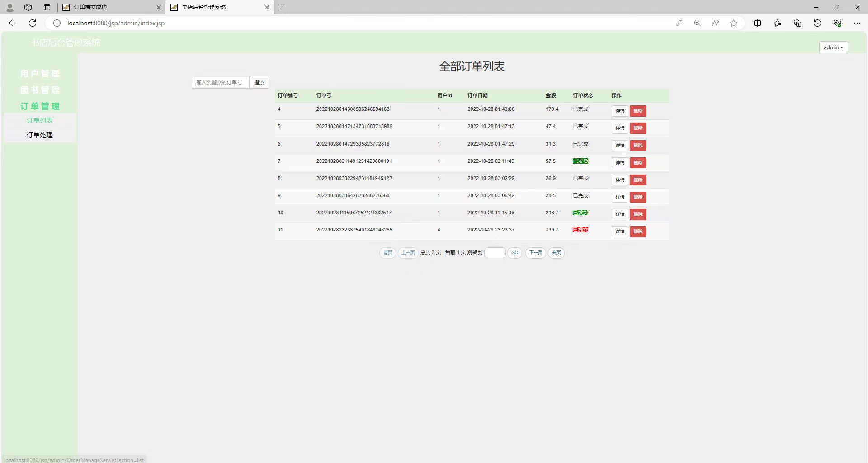Collapse the 订单管理 sidebar section

(40, 106)
